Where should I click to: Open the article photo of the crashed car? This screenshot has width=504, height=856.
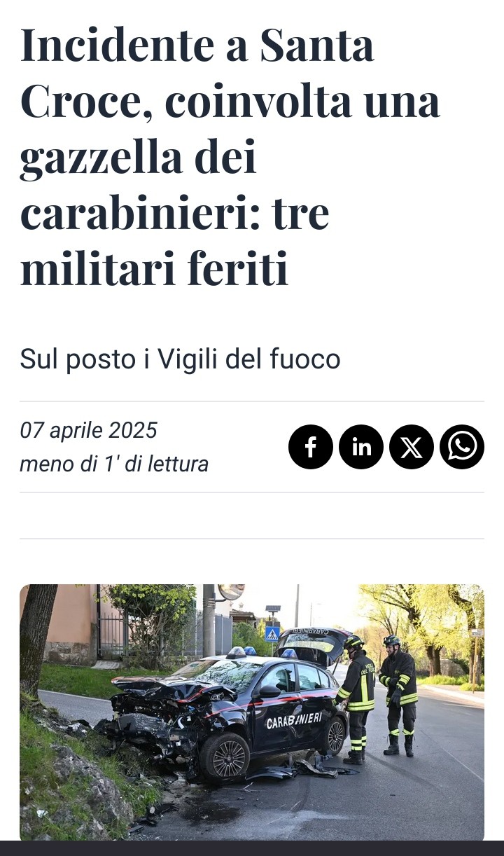[x=252, y=712]
